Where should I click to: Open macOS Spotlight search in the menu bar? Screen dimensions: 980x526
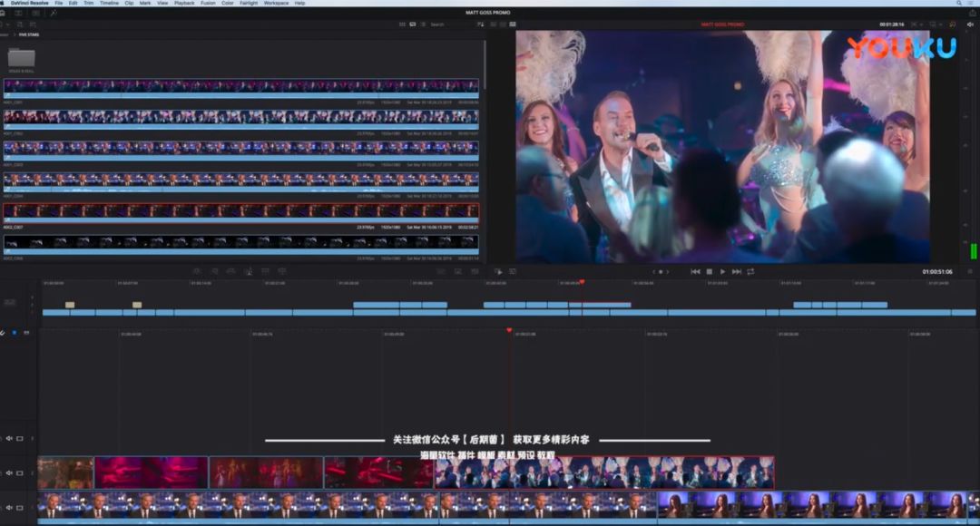pyautogui.click(x=961, y=4)
